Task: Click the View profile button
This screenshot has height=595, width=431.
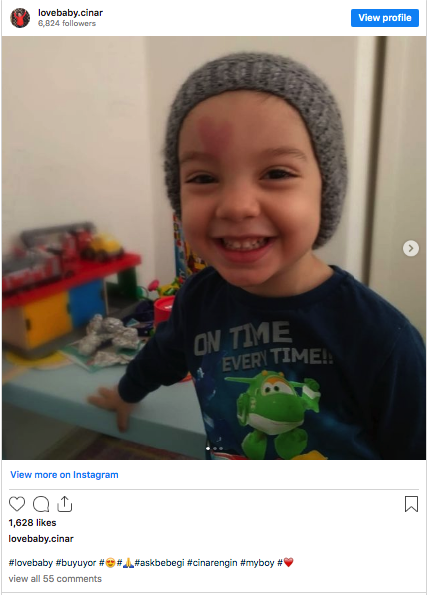Action: pyautogui.click(x=385, y=18)
